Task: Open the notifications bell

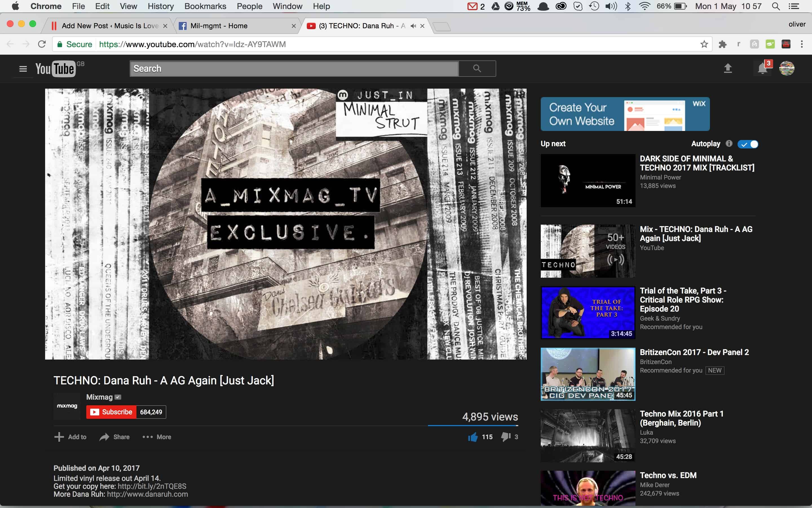Action: click(762, 69)
